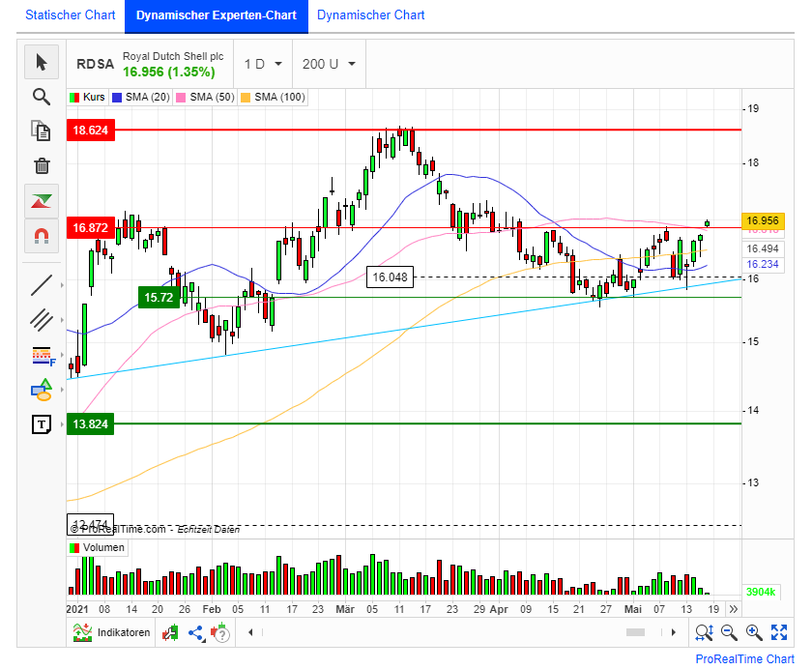The width and height of the screenshot is (812, 670).
Task: Click the auto-scale zoom icon
Action: pos(705,632)
